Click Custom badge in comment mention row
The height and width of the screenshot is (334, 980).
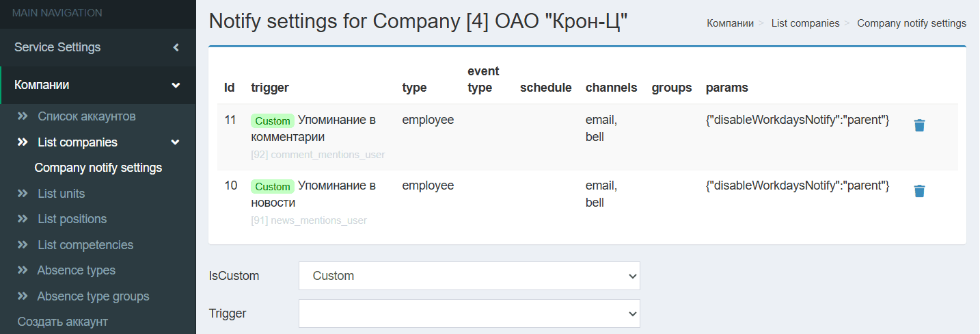(x=273, y=121)
